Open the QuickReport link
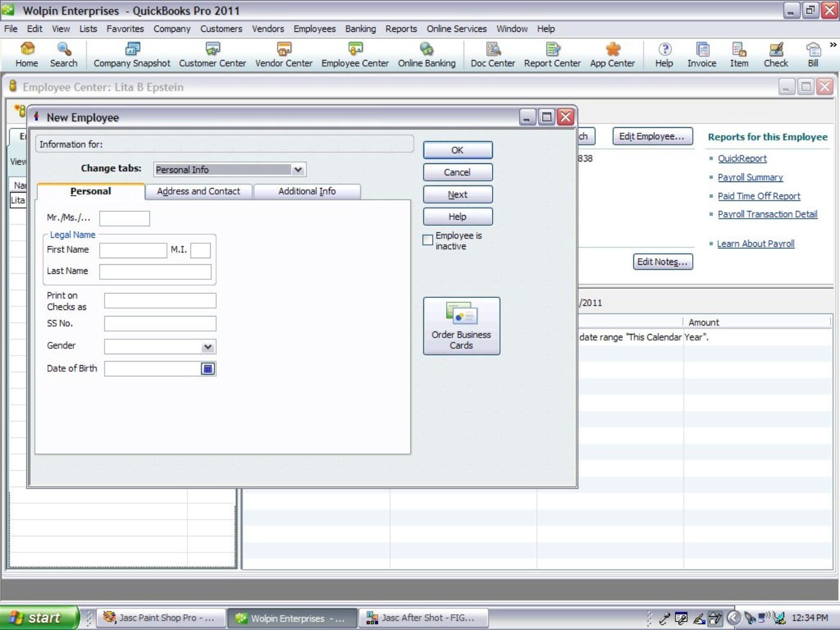The width and height of the screenshot is (840, 630). pos(742,159)
